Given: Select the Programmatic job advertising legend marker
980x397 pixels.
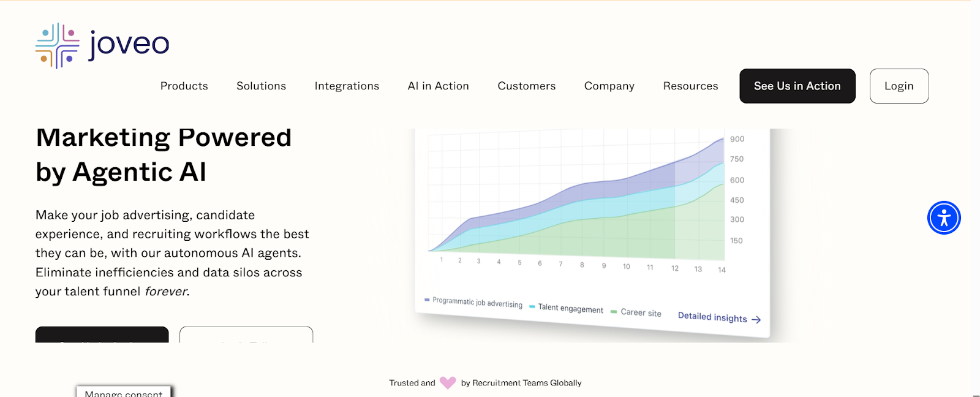Looking at the screenshot, I should (x=427, y=300).
